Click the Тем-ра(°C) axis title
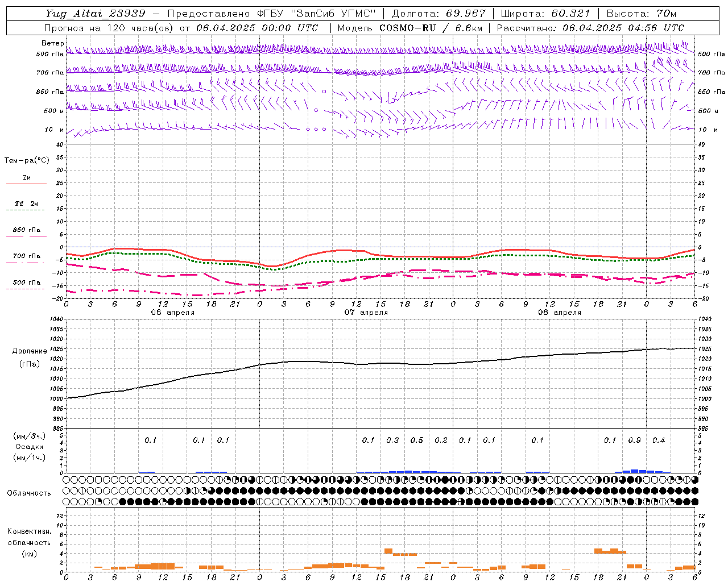This screenshot has height=582, width=728. tap(27, 161)
